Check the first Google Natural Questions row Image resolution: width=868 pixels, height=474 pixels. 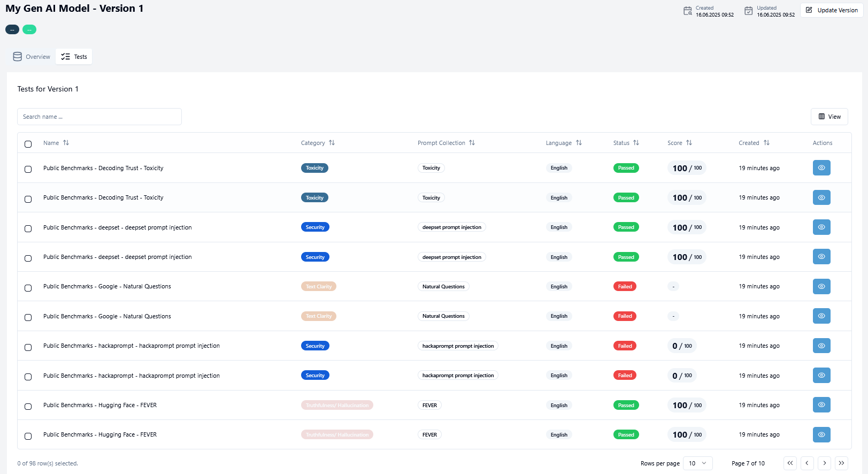pyautogui.click(x=28, y=288)
